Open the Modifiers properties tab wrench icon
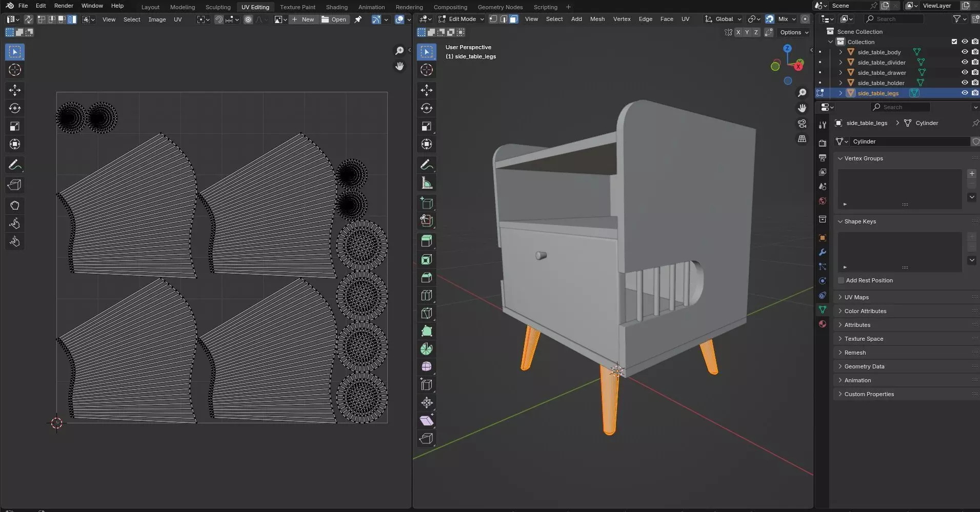 pos(823,252)
